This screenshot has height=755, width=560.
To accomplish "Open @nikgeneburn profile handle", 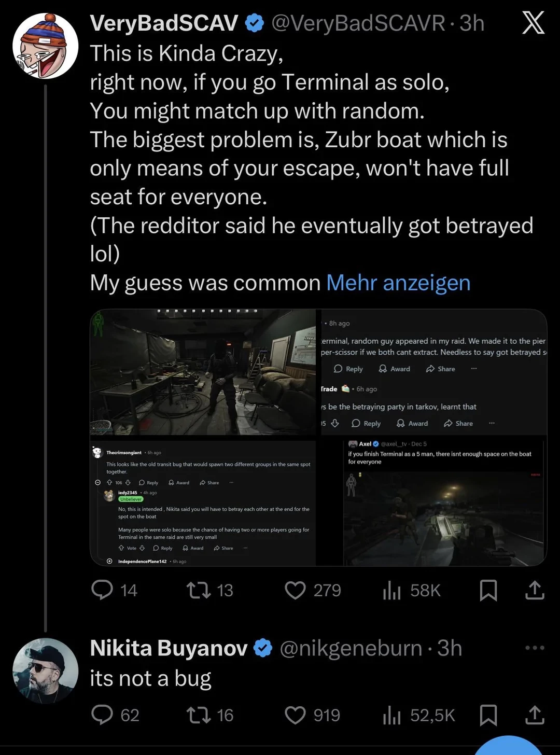I will [351, 648].
